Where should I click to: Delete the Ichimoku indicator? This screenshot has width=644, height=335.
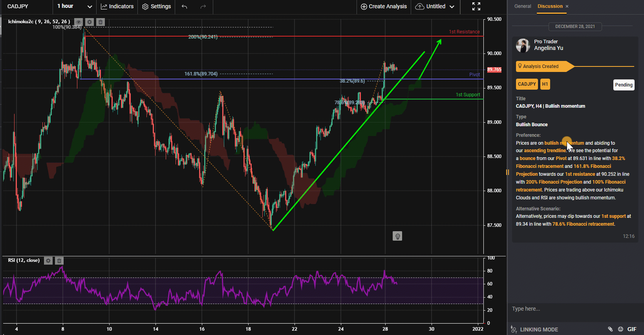click(101, 22)
